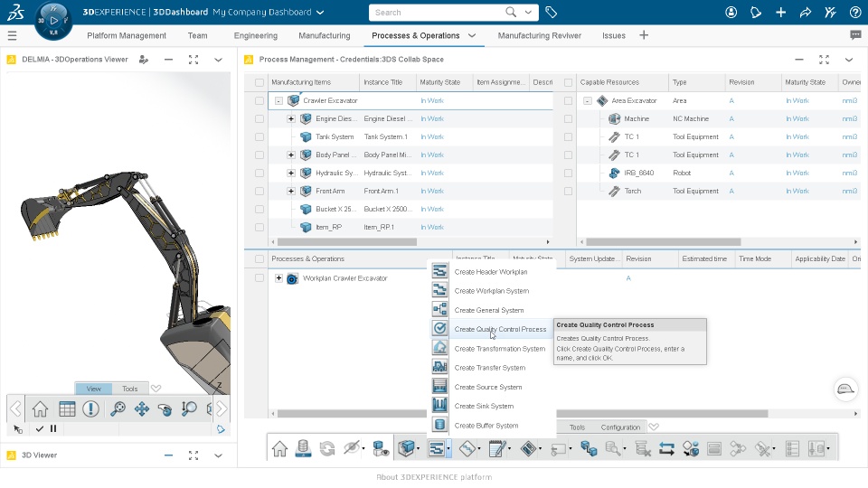Choose Create Workplan System menu entry
Viewport: 868px width, 488px height.
point(492,290)
